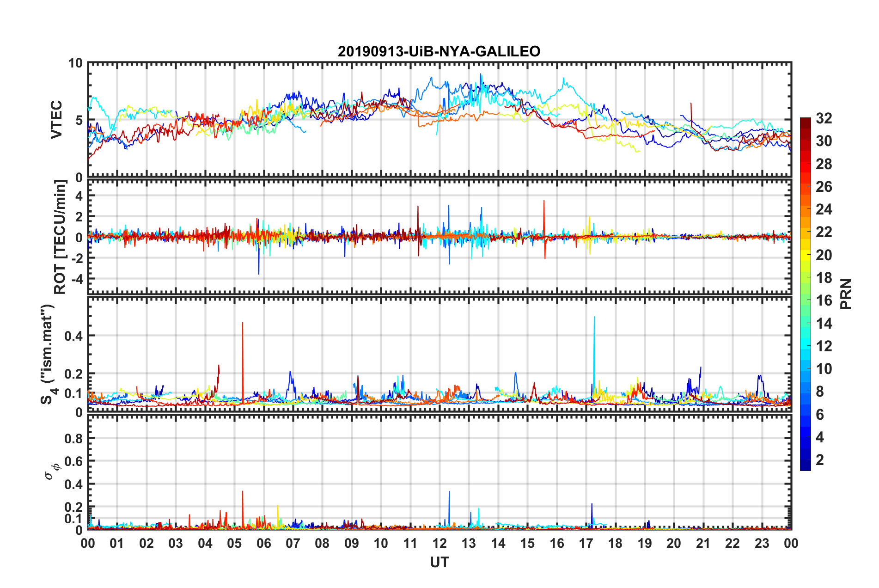Click UT axis tick label 04
Viewport: 879px width, 588px height.
point(205,543)
